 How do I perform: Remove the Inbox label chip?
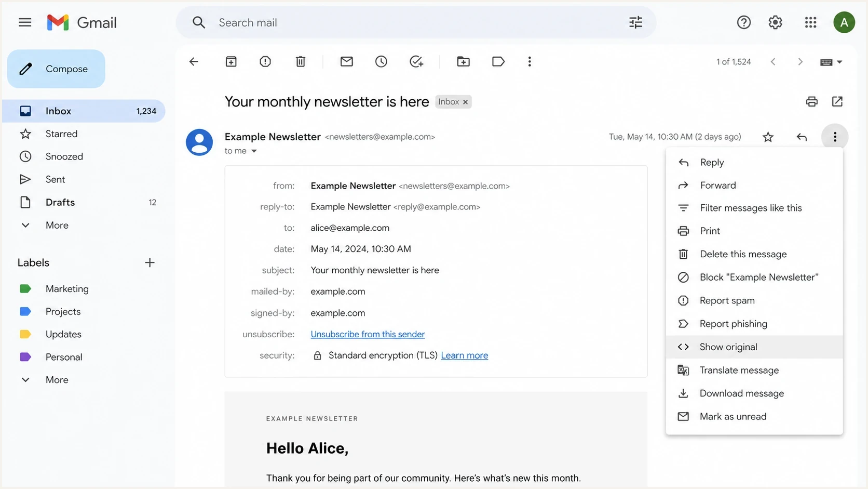(465, 102)
